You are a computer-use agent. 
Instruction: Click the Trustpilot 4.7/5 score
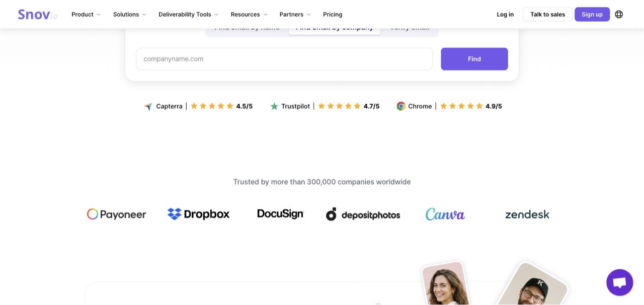[372, 106]
